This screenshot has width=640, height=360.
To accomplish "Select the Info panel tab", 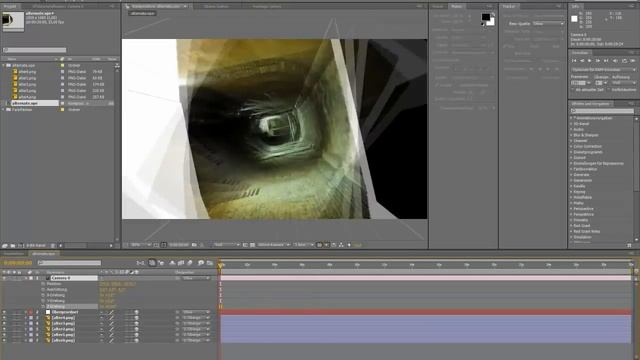I will tap(575, 7).
